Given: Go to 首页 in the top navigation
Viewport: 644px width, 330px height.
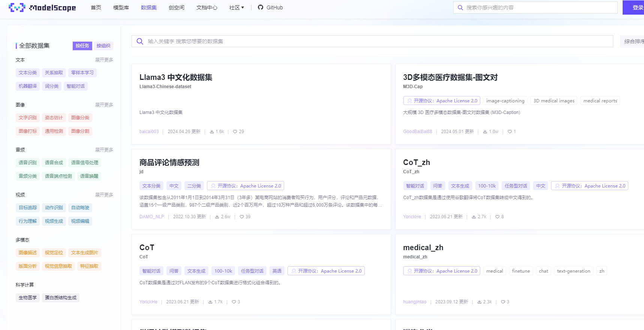Looking at the screenshot, I should [x=96, y=7].
